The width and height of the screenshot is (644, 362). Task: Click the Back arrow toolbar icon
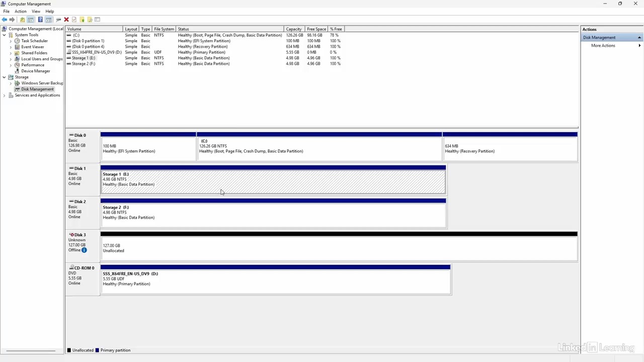[5, 20]
